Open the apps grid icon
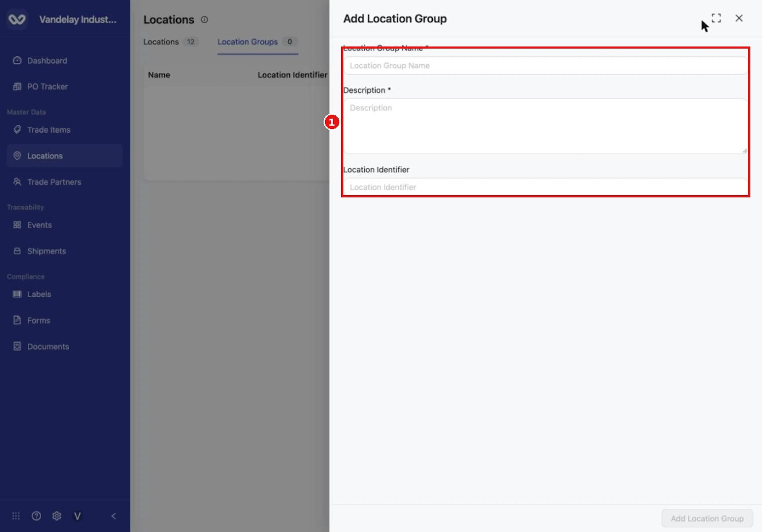The height and width of the screenshot is (532, 762). tap(16, 516)
